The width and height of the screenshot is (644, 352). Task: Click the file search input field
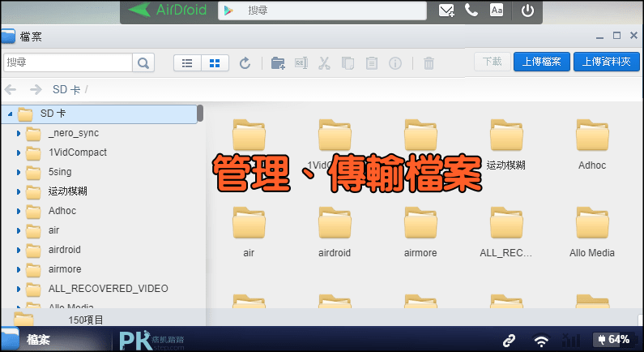pos(68,63)
